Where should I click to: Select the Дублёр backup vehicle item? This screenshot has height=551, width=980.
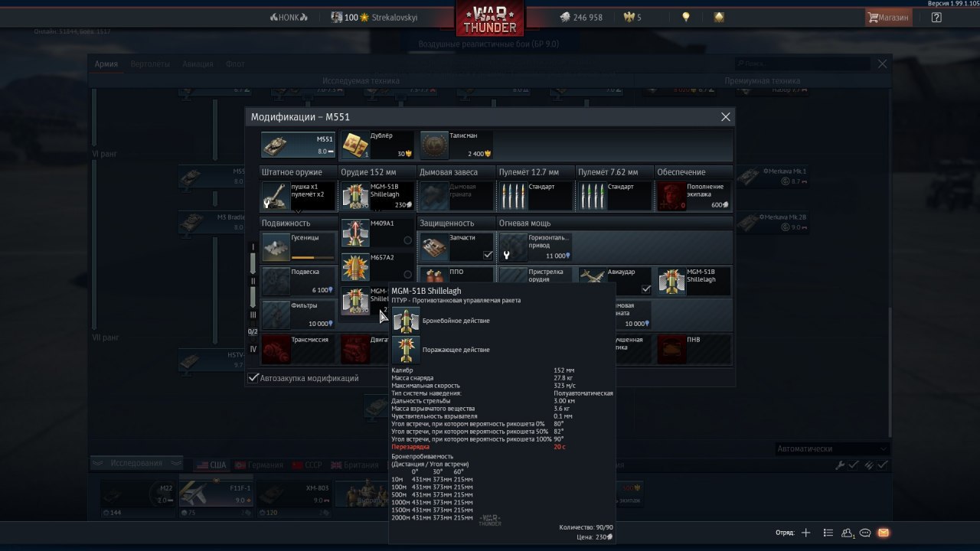pyautogui.click(x=377, y=145)
